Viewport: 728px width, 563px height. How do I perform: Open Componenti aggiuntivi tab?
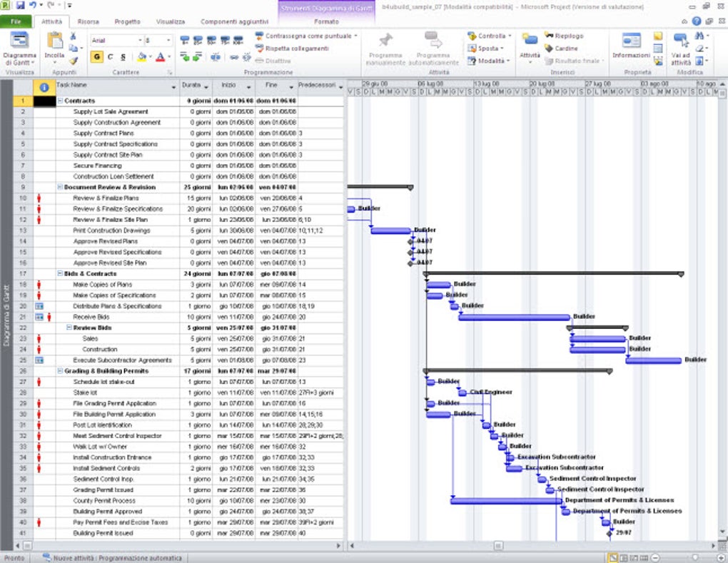pos(235,21)
